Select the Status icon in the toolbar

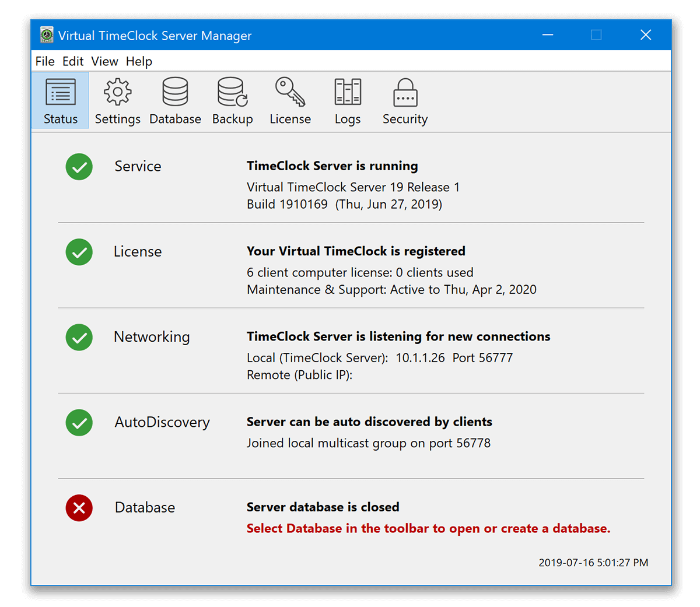pos(60,100)
